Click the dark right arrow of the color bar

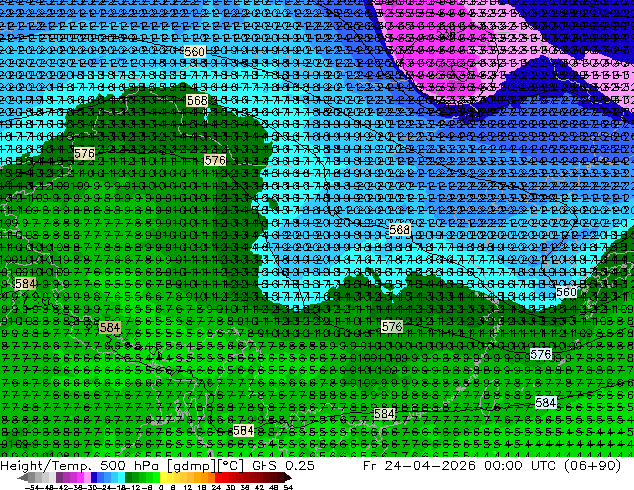click(x=288, y=478)
